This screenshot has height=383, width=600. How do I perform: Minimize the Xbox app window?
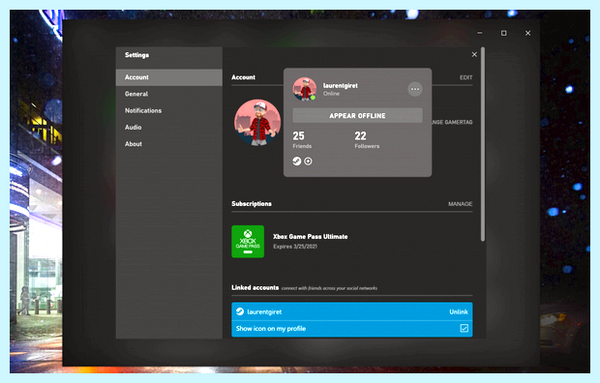click(x=480, y=33)
